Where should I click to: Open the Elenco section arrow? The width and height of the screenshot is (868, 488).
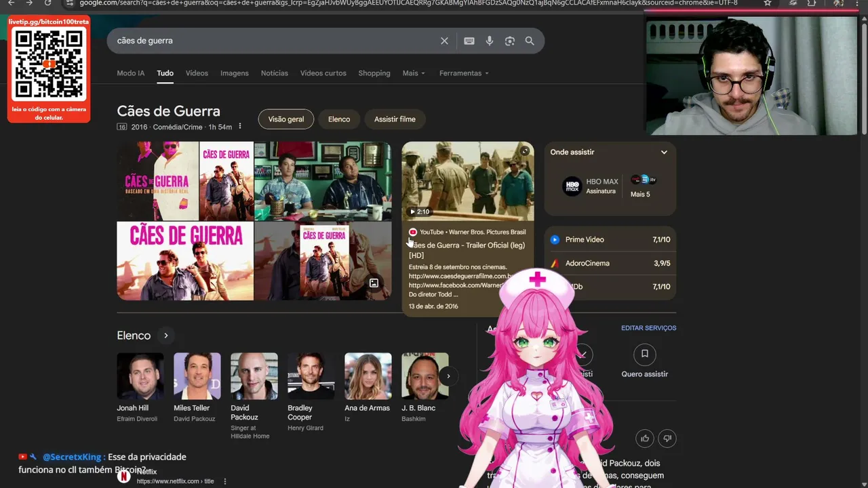coord(165,335)
